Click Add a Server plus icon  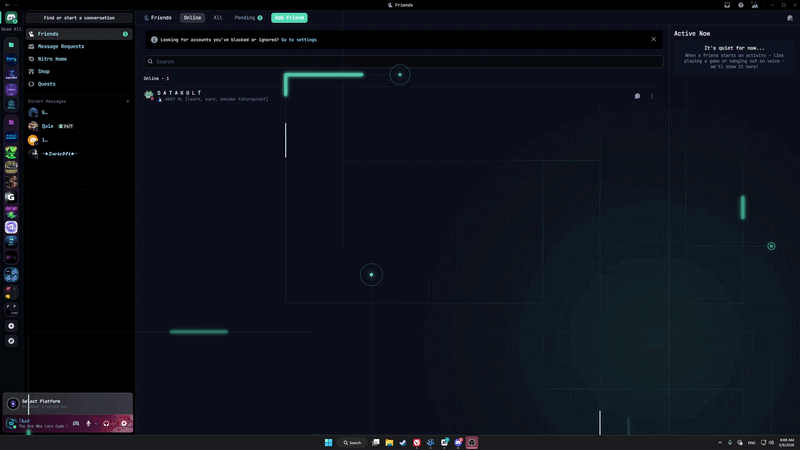pyautogui.click(x=11, y=326)
